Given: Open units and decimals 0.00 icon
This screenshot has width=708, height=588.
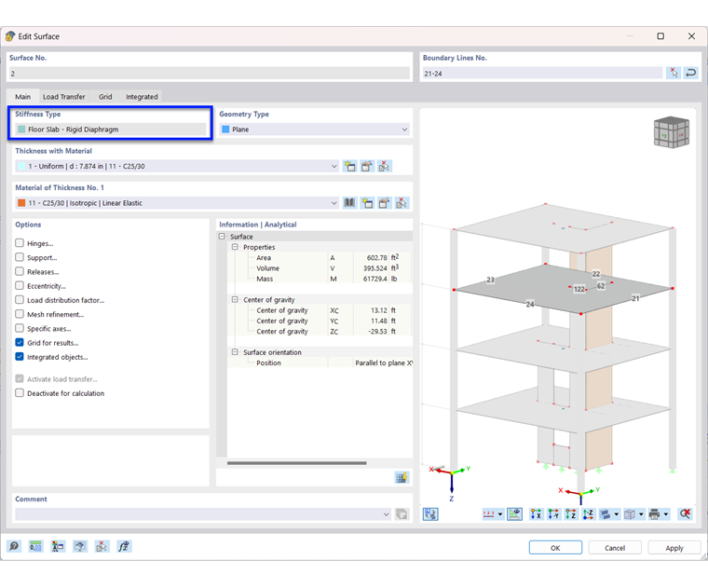Looking at the screenshot, I should 35,546.
